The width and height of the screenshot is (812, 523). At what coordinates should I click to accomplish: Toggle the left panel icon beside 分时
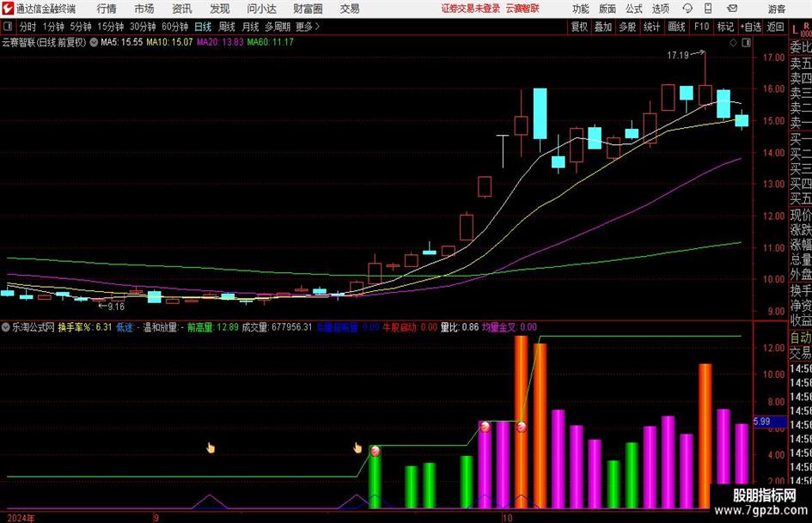click(x=7, y=27)
